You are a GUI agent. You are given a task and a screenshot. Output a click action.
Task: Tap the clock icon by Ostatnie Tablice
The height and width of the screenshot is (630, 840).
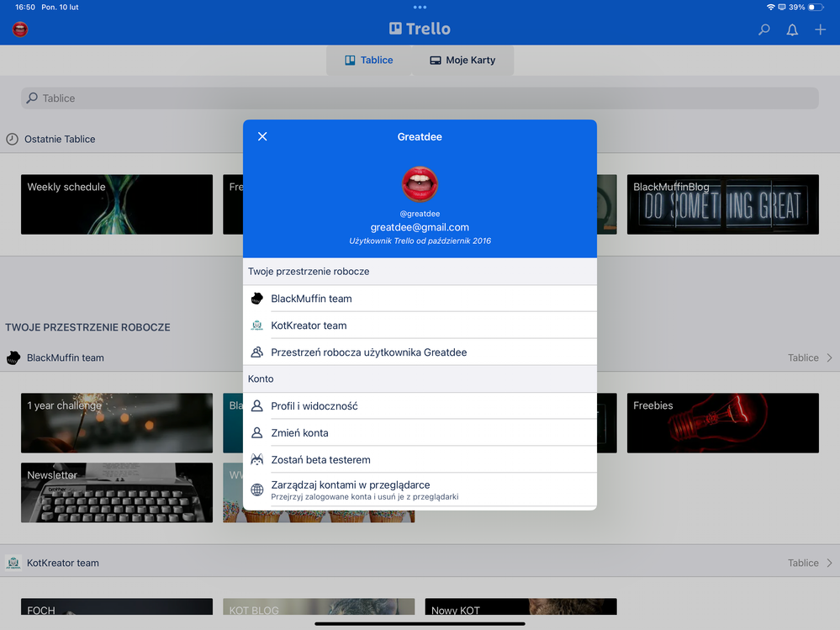point(13,139)
